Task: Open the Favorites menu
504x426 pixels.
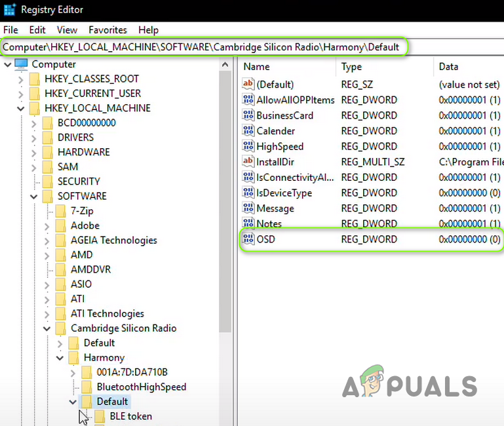Action: coord(107,30)
